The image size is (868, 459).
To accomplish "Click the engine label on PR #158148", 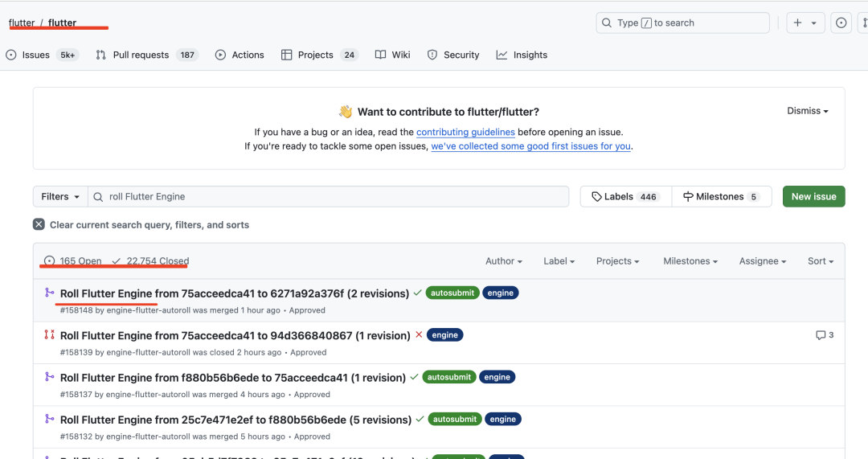I will 501,293.
